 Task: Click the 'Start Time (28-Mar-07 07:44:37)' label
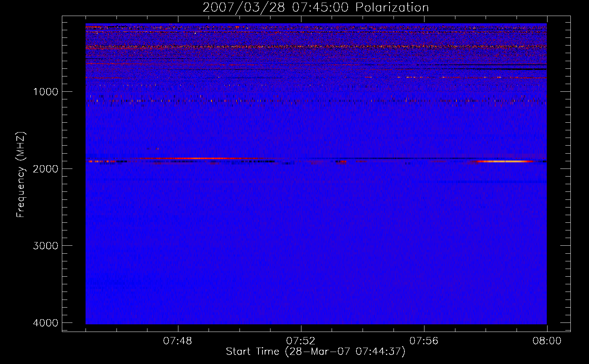316,352
